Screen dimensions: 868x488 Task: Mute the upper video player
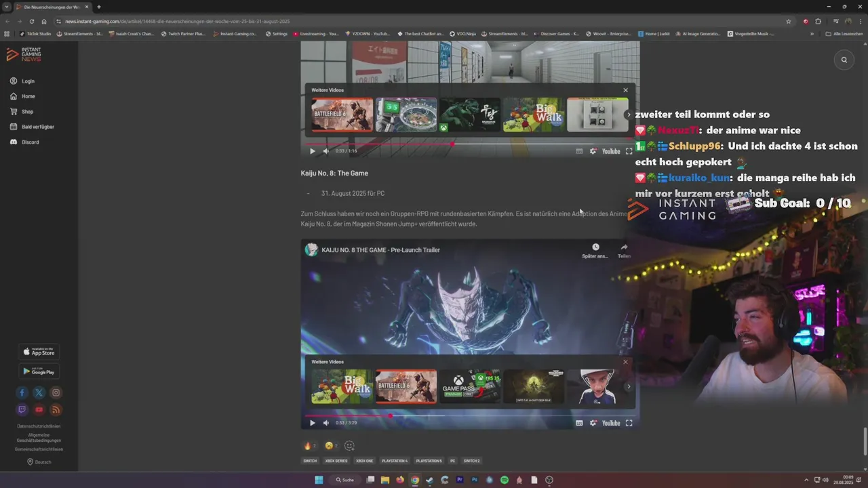point(326,151)
